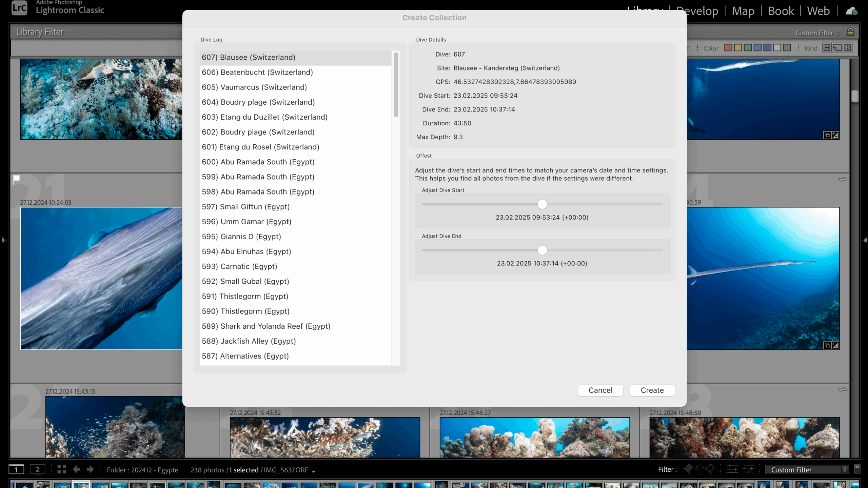Expand the IMG_5637.ORF filename source menu
Screen dimensions: 868x488
pyautogui.click(x=313, y=471)
